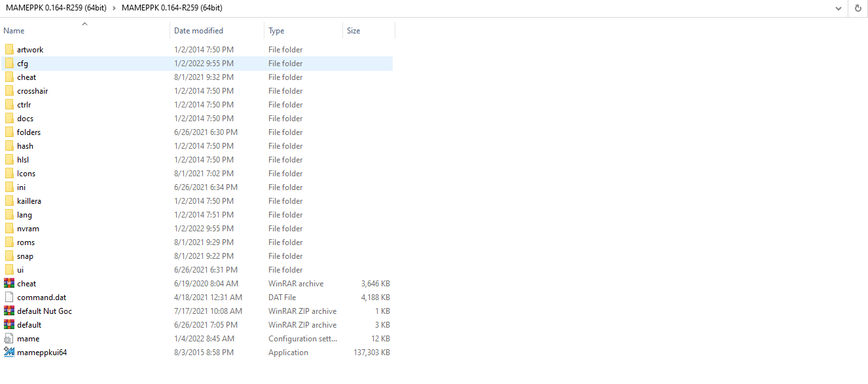868x384 pixels.
Task: Click the folder name kaillera
Action: click(x=29, y=201)
